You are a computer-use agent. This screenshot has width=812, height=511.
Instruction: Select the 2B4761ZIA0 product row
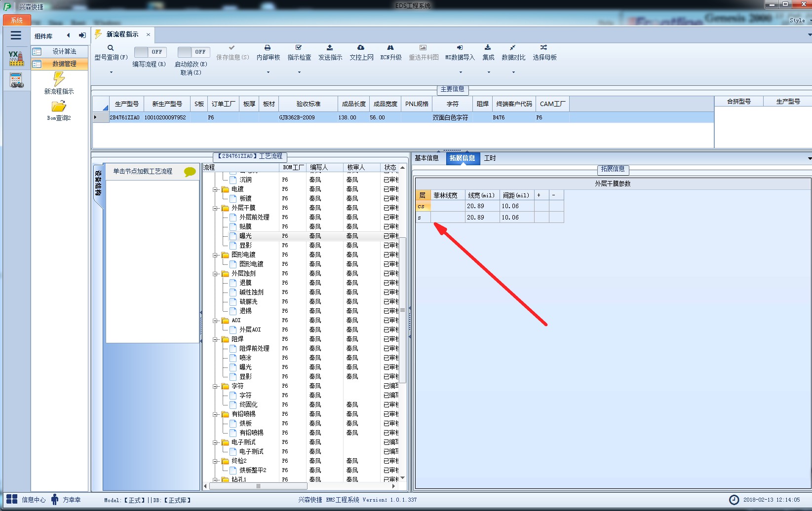[x=403, y=117]
